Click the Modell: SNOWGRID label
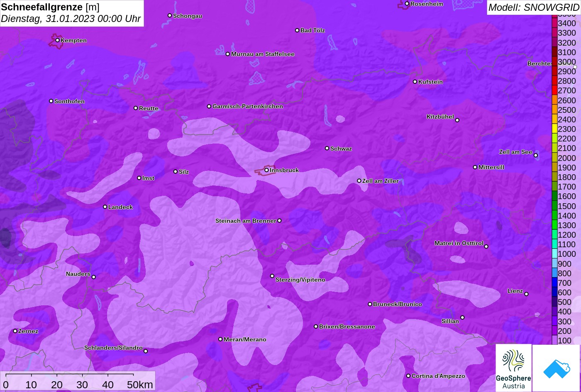581x392 pixels. [x=533, y=7]
